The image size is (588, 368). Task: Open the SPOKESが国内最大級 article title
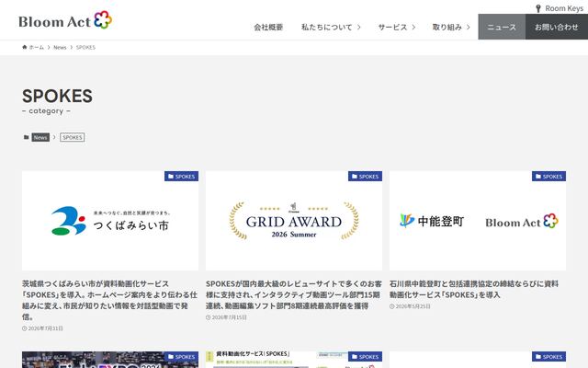(x=294, y=294)
